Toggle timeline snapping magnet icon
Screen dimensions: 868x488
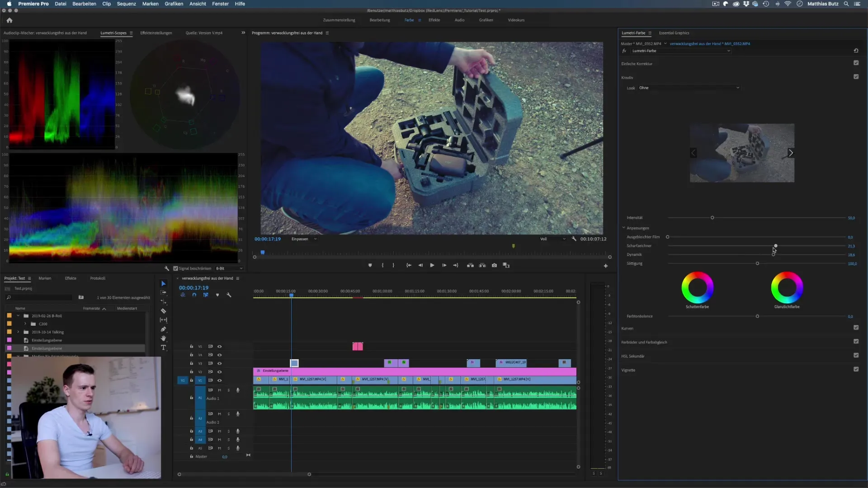[x=194, y=295]
